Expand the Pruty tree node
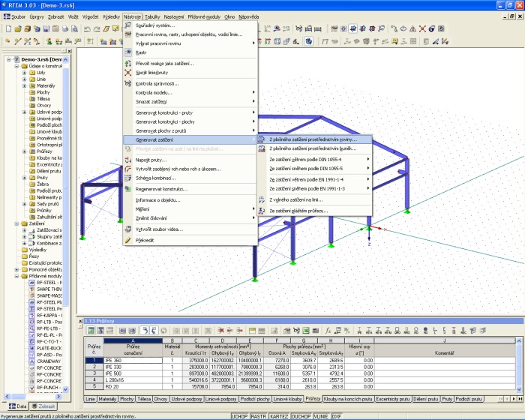Viewport: 525px width, 420px height. pos(25,178)
